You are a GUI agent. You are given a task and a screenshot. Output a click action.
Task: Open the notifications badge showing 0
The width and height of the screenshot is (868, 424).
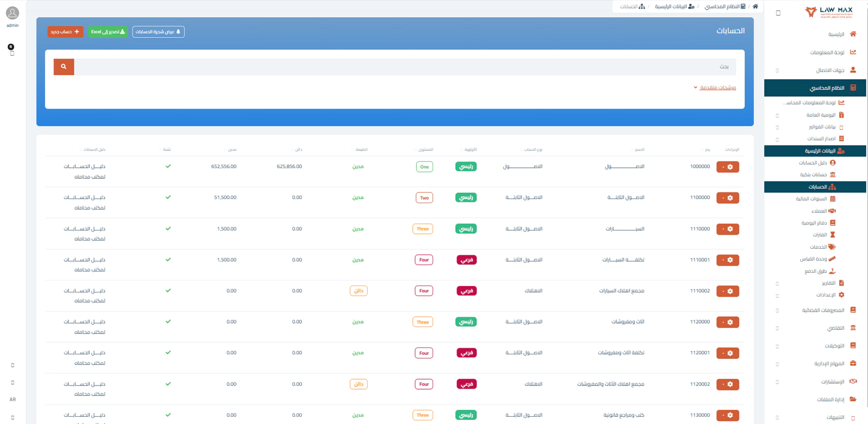pyautogui.click(x=11, y=47)
